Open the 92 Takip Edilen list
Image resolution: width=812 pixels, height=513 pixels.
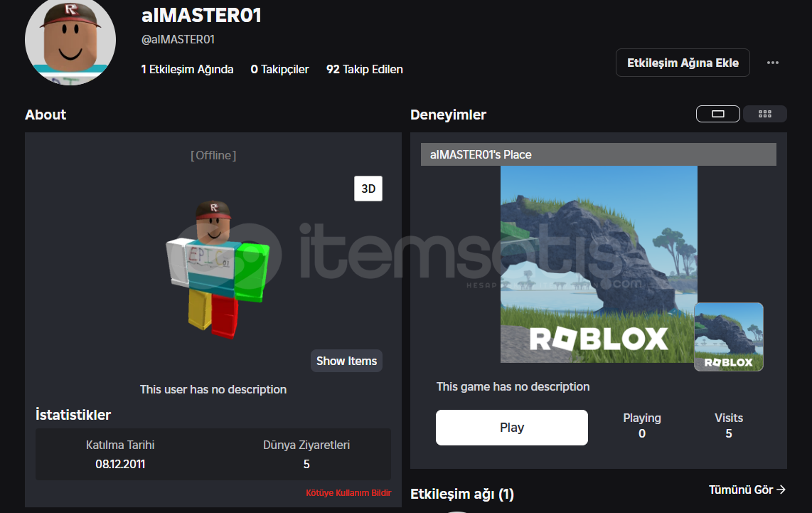[x=365, y=70]
